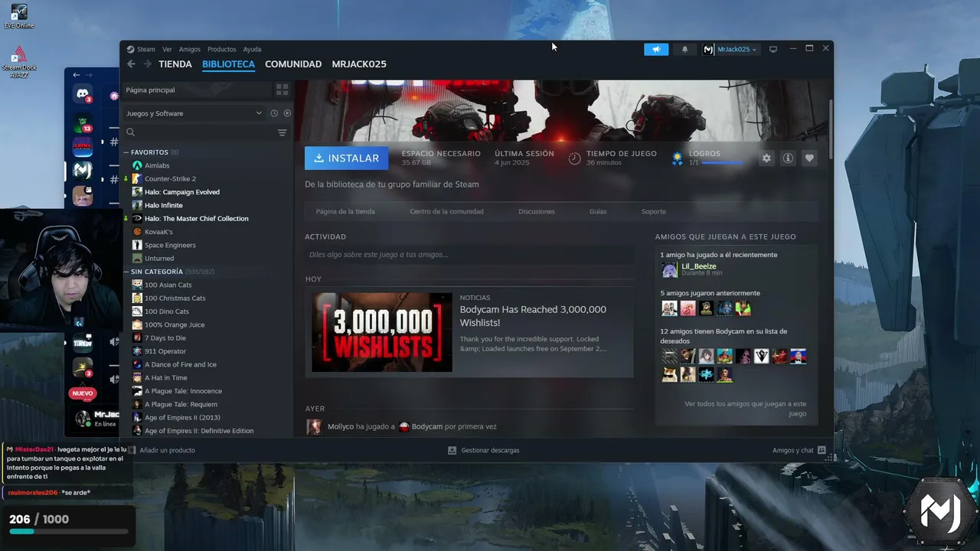Open EVE Online desktop shortcut
This screenshot has width=980, height=551.
pos(19,16)
